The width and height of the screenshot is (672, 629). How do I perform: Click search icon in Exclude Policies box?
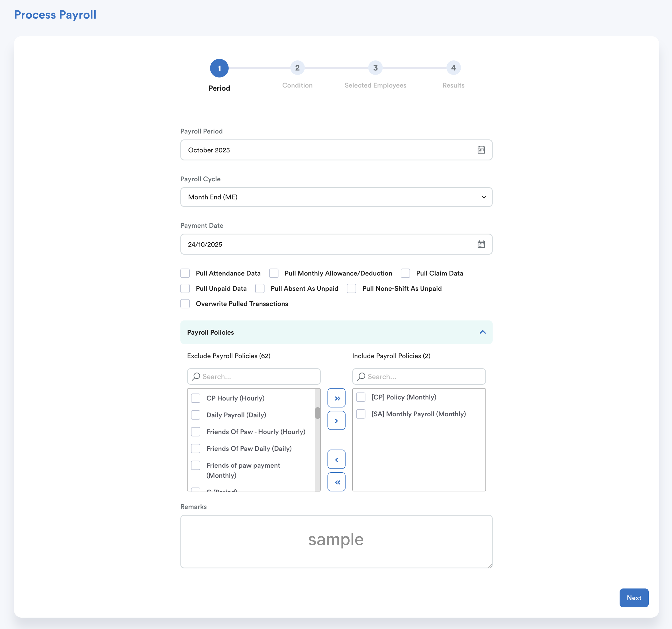[x=196, y=376]
